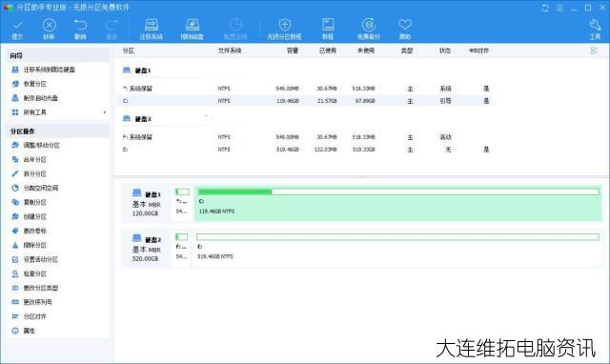Click the E: usage bar in disk map
Viewport: 610px width, 364px height.
(398, 237)
